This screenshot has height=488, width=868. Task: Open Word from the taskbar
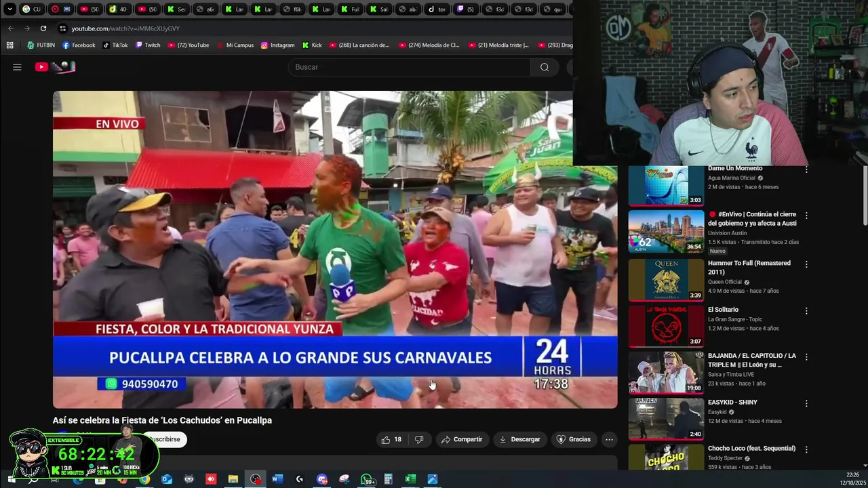click(277, 479)
